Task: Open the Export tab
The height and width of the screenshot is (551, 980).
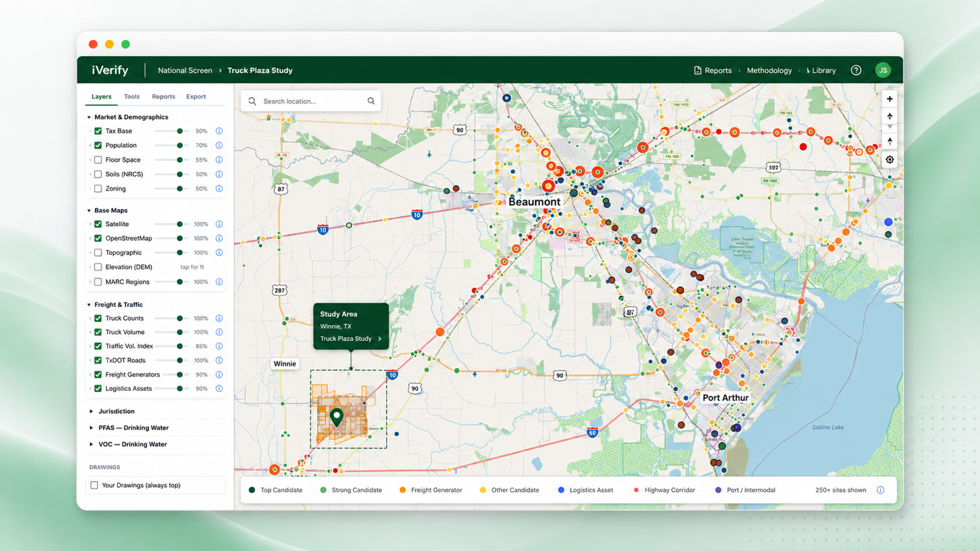Action: click(x=196, y=97)
